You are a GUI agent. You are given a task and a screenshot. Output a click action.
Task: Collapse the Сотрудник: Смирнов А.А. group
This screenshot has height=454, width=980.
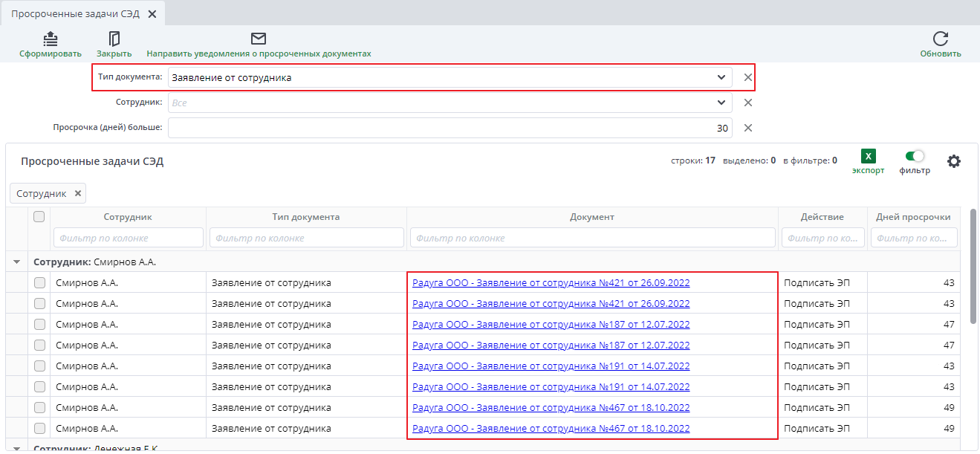coord(16,262)
